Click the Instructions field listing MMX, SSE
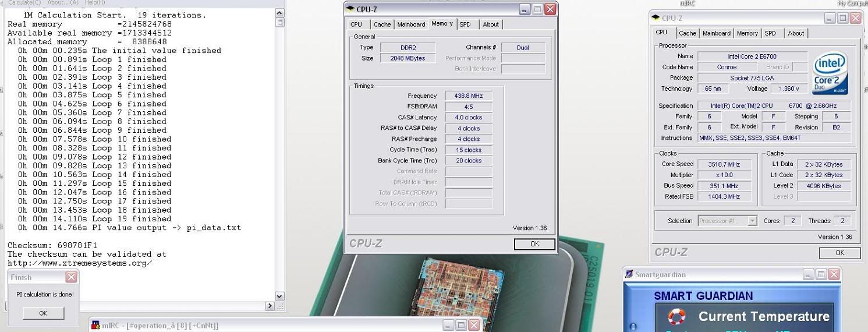This screenshot has height=332, width=868. coord(774,138)
